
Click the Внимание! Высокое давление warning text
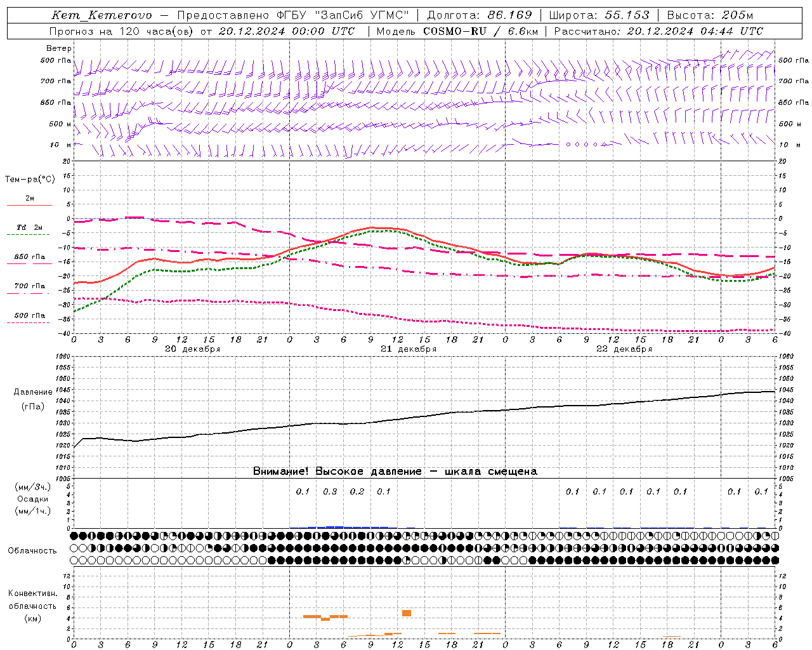[395, 472]
